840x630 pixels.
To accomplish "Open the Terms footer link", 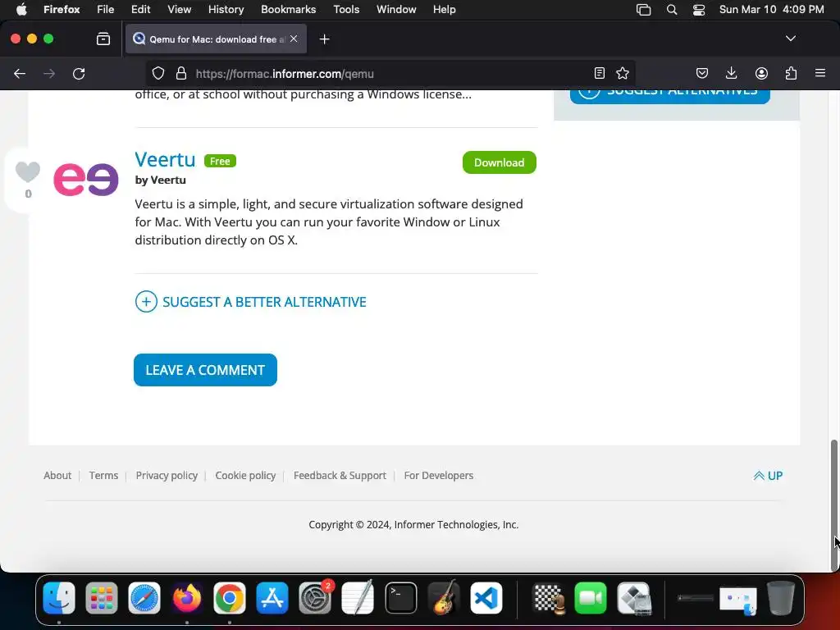I will (103, 475).
